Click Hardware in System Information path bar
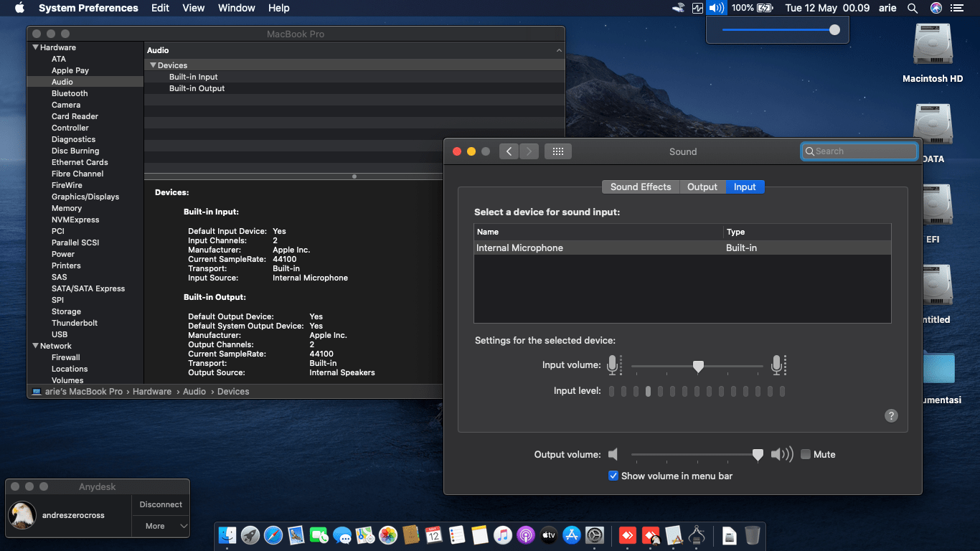The image size is (980, 551). click(152, 392)
